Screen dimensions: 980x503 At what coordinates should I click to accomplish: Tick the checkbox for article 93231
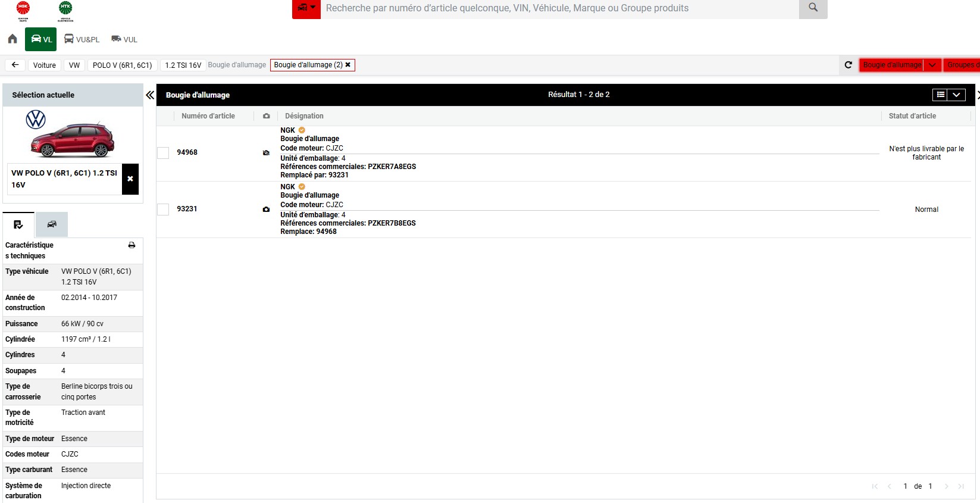(163, 210)
